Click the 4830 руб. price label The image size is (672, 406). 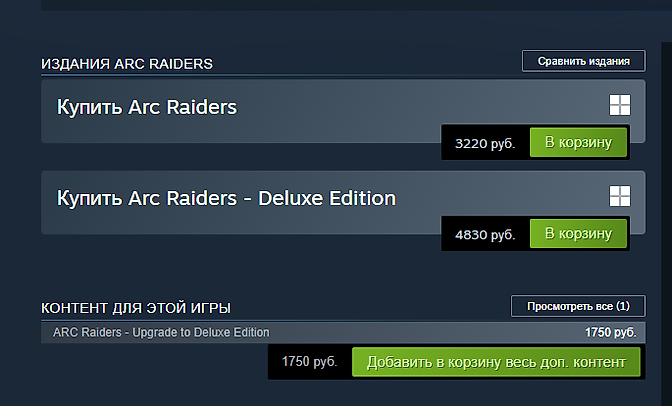[x=485, y=235]
